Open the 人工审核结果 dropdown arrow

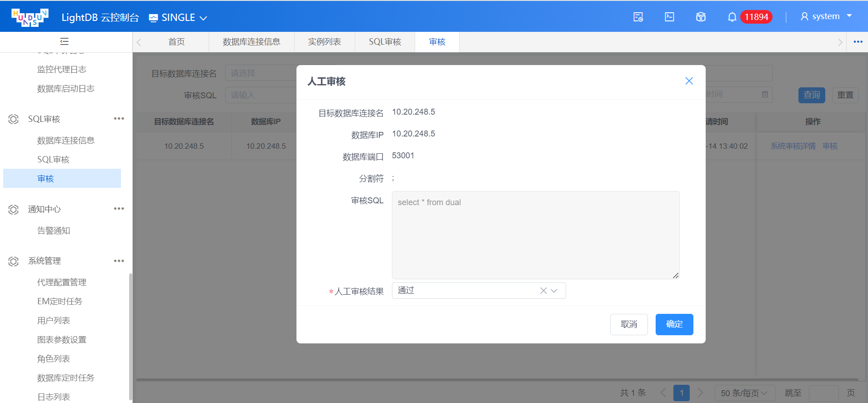(554, 291)
